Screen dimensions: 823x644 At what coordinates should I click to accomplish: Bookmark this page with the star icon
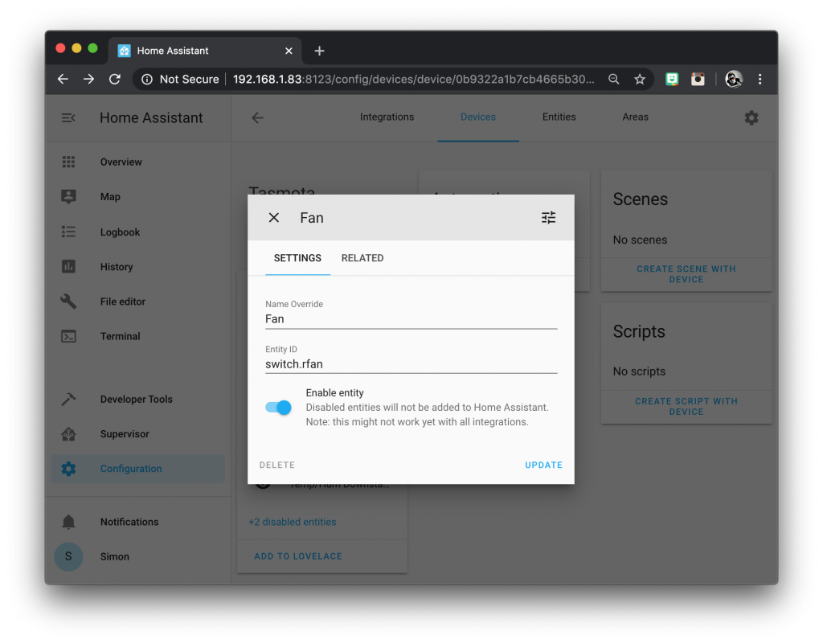(639, 80)
